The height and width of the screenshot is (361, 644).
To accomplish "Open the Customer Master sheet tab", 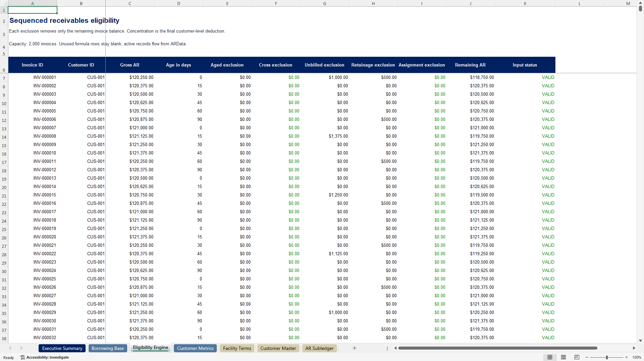I will tap(278, 348).
